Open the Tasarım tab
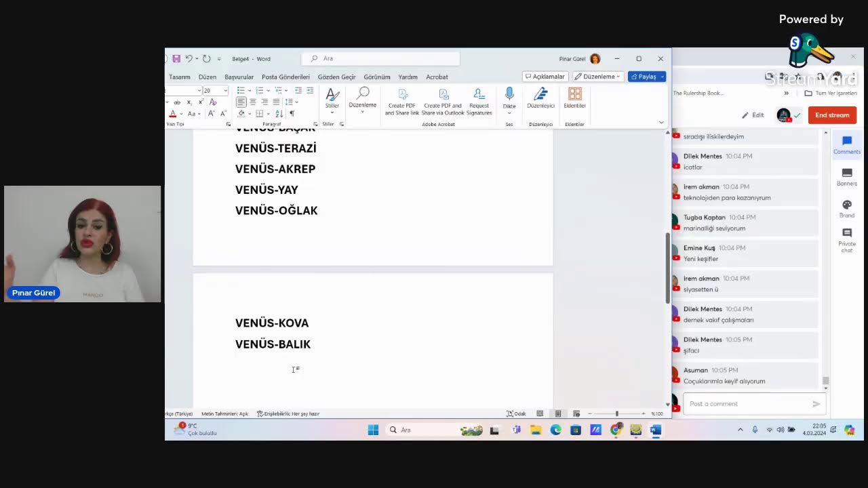 click(x=180, y=77)
